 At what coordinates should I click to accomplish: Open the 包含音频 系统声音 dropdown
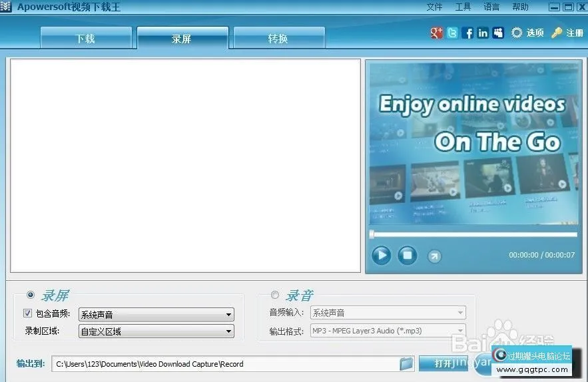coord(156,315)
